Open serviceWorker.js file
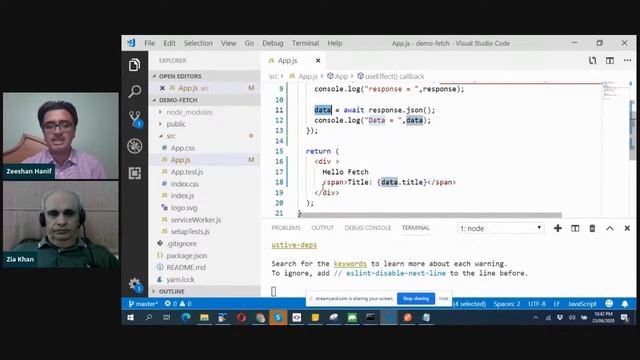The height and width of the screenshot is (360, 640). coord(196,220)
